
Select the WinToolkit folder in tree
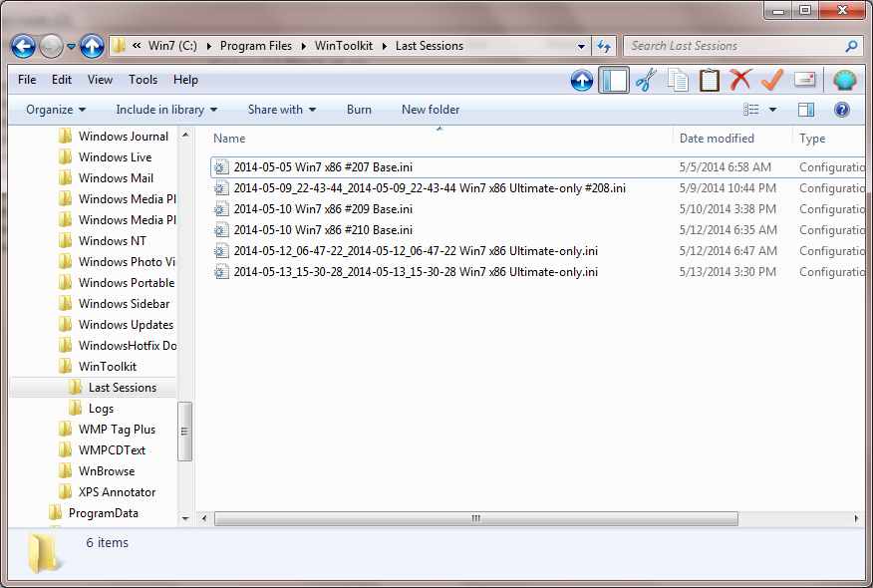tap(107, 367)
